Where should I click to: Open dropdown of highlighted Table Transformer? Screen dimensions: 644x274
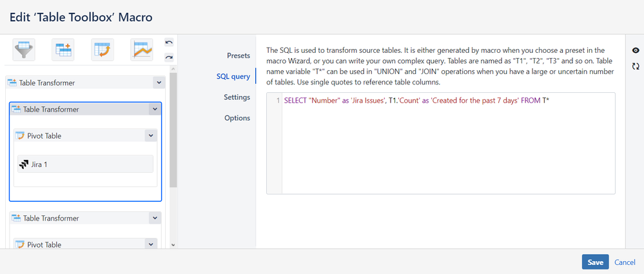(x=153, y=110)
